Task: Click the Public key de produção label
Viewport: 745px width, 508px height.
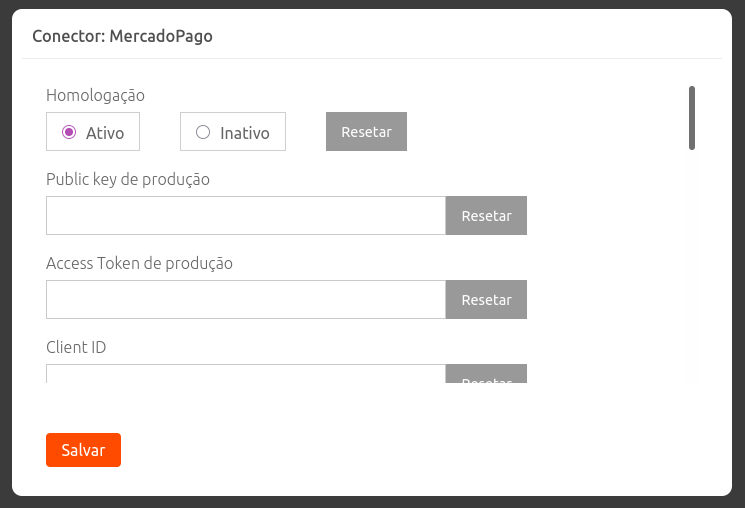Action: click(x=128, y=180)
